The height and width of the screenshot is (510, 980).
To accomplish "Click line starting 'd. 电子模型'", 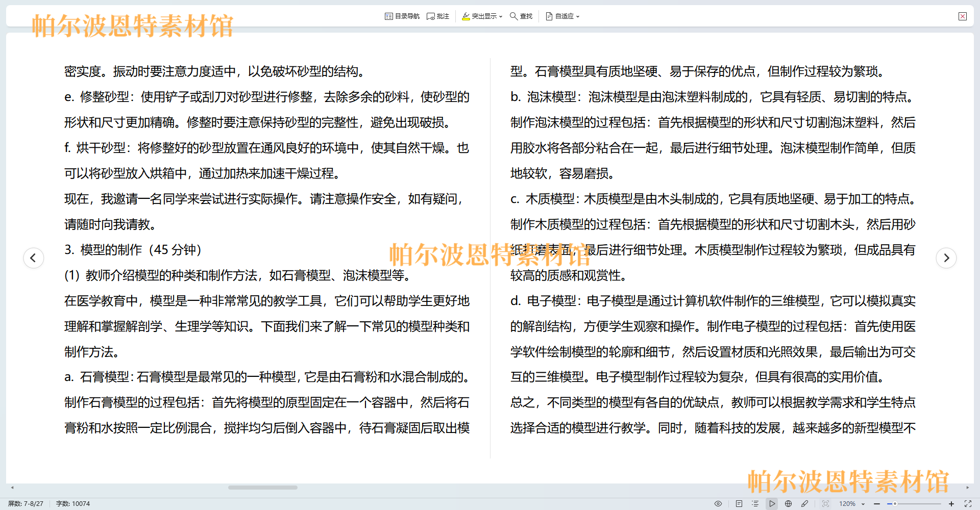I will coord(713,301).
